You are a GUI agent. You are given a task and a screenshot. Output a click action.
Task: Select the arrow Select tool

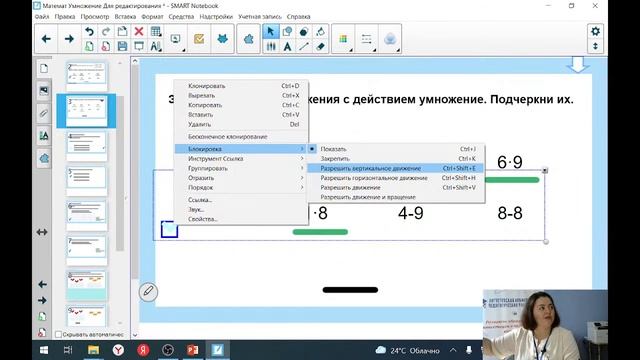coord(271,31)
